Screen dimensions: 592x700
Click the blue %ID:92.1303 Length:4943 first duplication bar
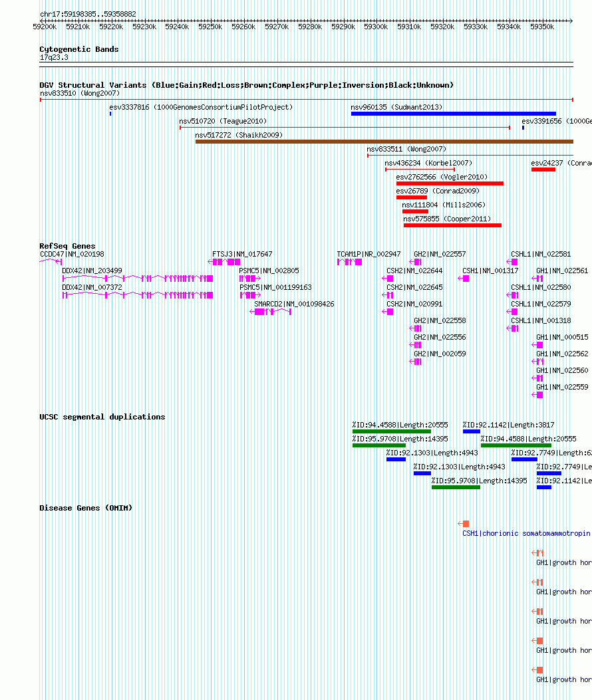click(x=396, y=459)
